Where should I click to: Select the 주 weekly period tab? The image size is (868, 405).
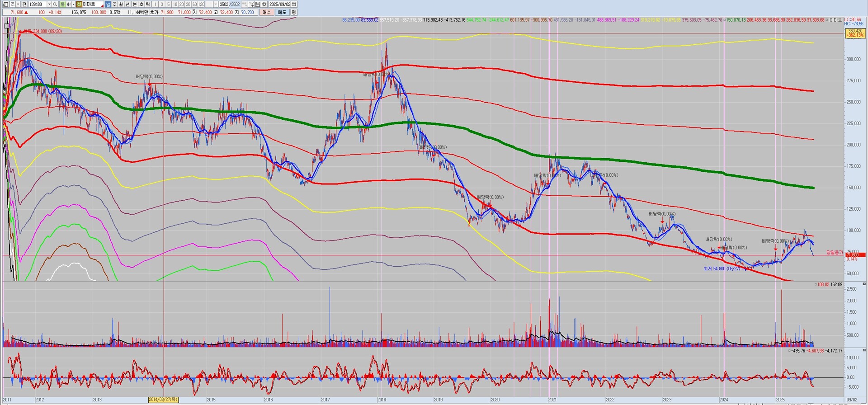pos(114,5)
